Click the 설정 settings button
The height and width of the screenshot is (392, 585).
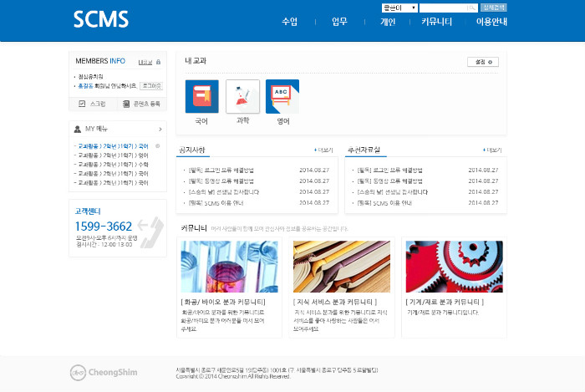(x=483, y=62)
